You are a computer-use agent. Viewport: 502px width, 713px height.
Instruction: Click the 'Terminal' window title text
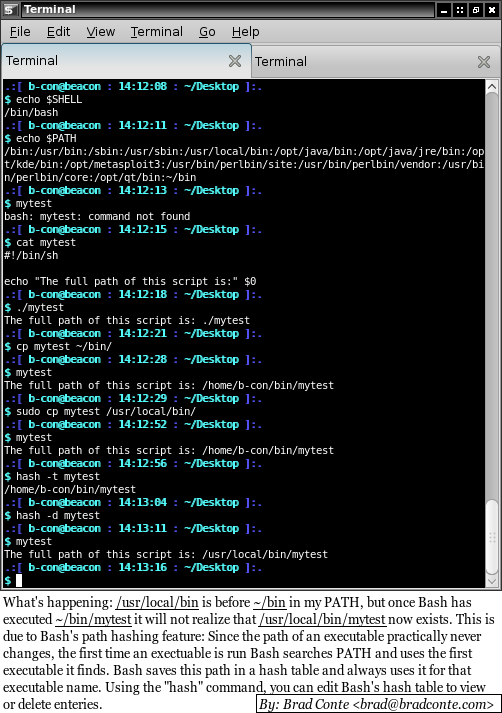[x=50, y=9]
